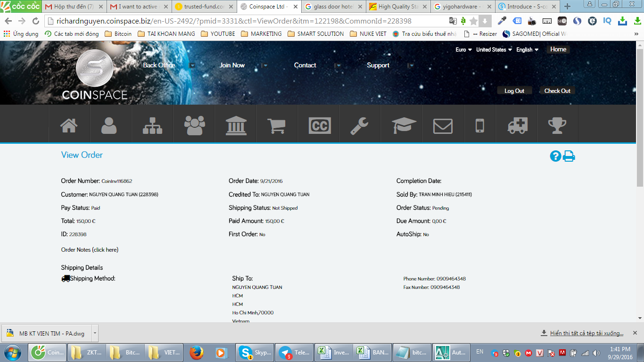Click the Join Now menu item
The image size is (644, 362).
[232, 65]
